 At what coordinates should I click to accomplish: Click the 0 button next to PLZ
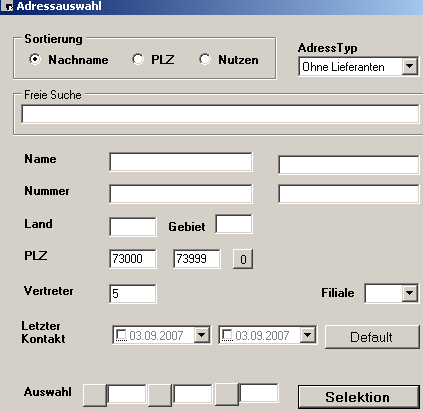tap(243, 259)
